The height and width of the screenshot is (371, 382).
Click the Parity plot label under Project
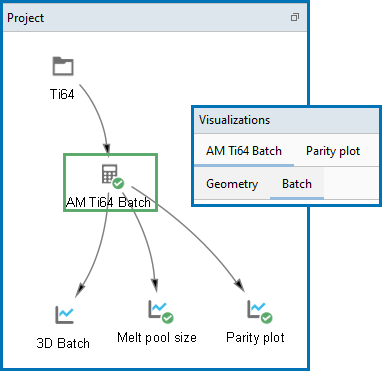click(x=255, y=337)
